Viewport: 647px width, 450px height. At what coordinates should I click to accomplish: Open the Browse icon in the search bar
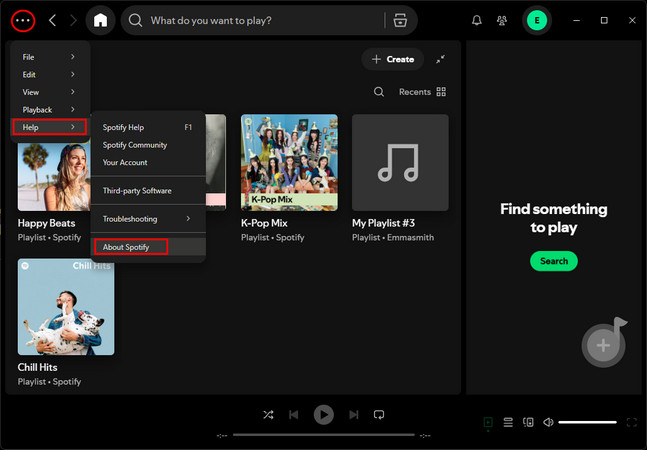400,20
